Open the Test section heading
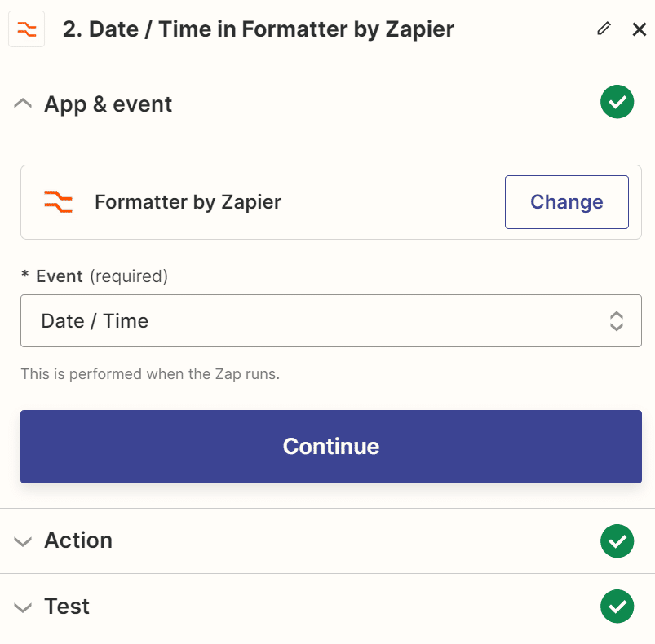Image resolution: width=655 pixels, height=644 pixels. (67, 606)
